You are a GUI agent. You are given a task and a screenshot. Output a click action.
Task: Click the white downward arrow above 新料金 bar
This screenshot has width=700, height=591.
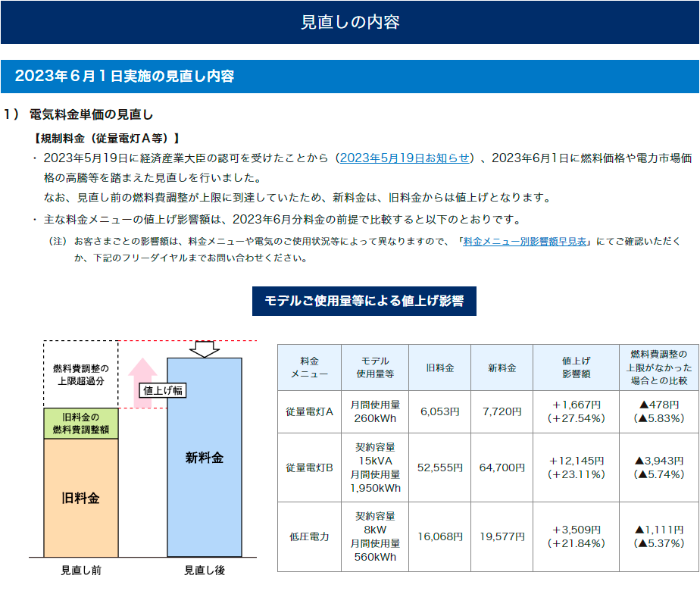pos(205,349)
